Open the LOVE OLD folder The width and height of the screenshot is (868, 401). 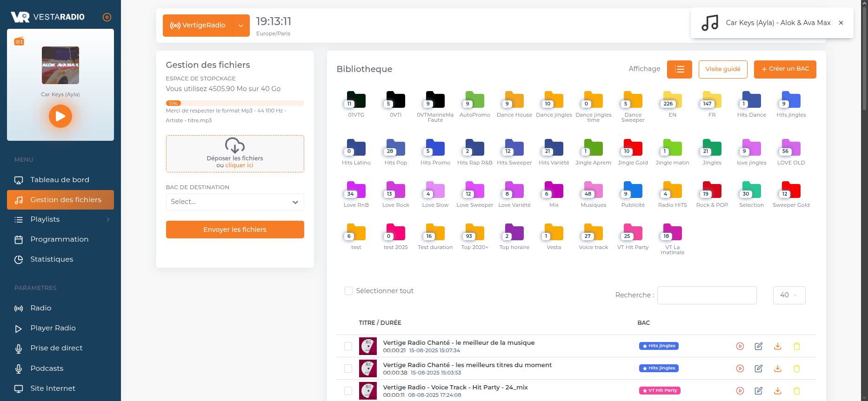[791, 149]
